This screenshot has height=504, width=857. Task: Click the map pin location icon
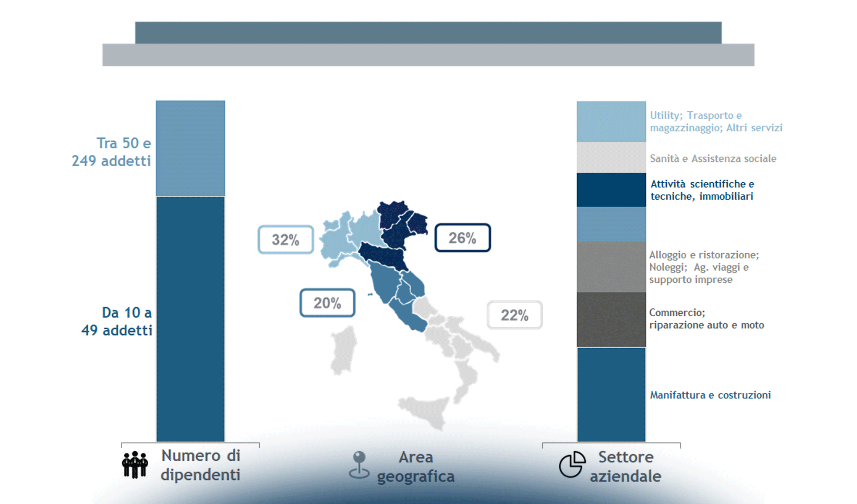pyautogui.click(x=359, y=465)
